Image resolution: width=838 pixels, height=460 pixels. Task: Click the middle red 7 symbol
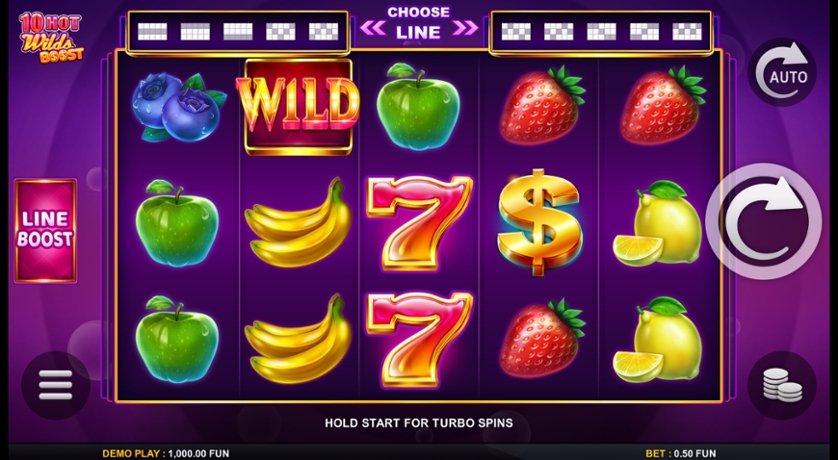(x=419, y=222)
